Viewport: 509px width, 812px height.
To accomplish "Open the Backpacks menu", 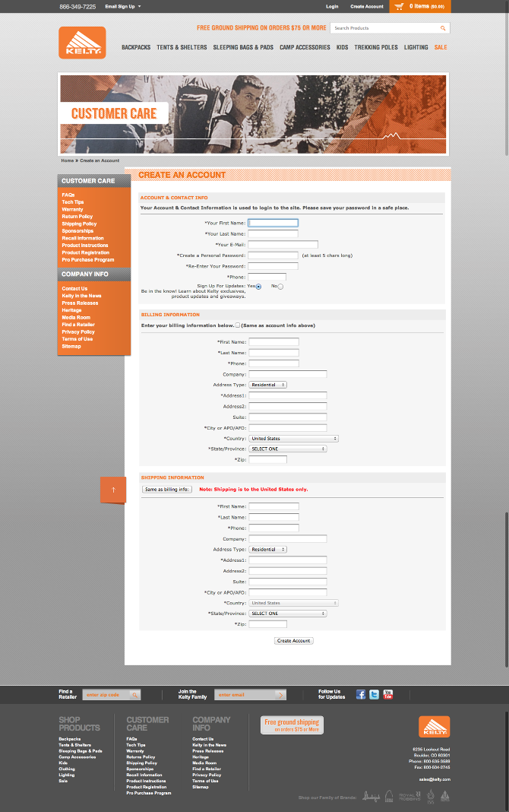I will click(136, 47).
